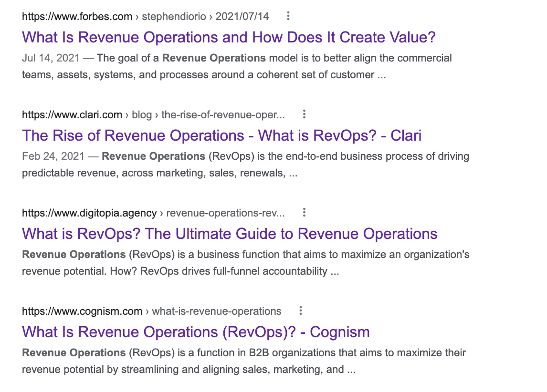Image resolution: width=547 pixels, height=392 pixels.
Task: Visit the forbes.com breadcrumb link
Action: tap(76, 16)
